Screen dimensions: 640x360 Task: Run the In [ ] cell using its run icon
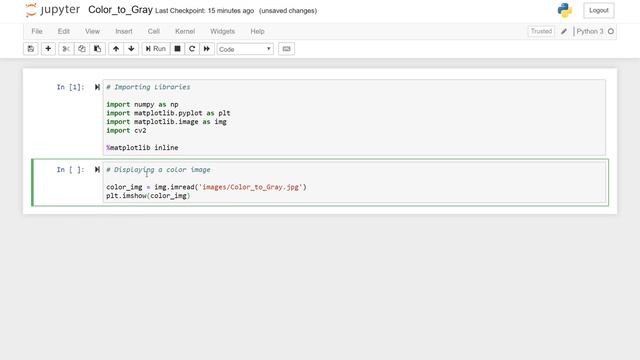(97, 169)
